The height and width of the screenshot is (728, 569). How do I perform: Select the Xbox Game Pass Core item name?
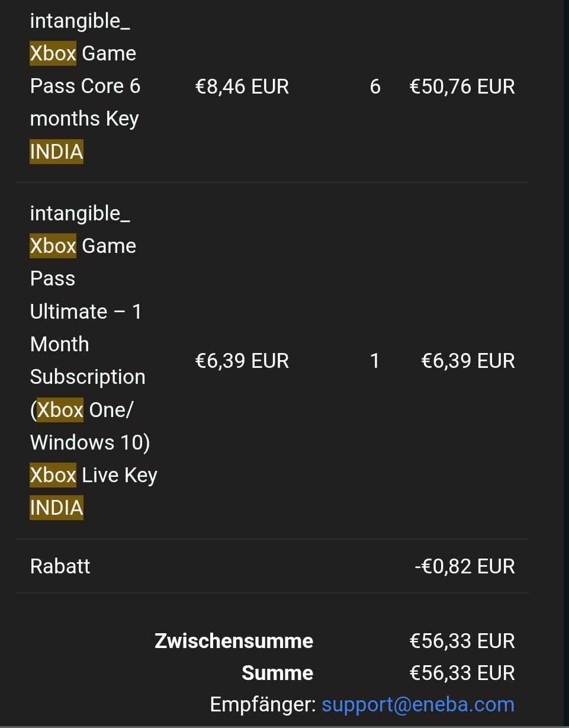[x=86, y=86]
